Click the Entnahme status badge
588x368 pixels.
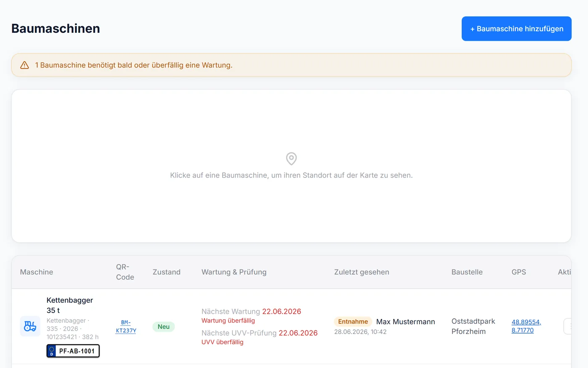353,322
